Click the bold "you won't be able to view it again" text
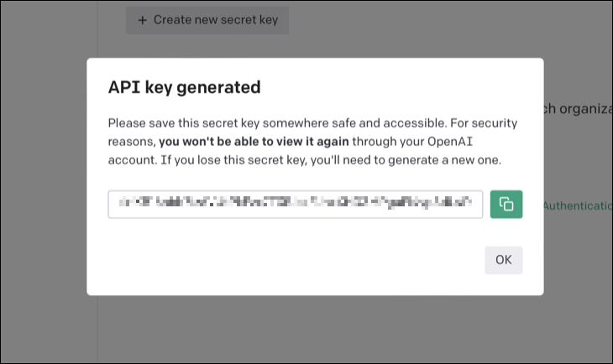The height and width of the screenshot is (364, 613). (x=254, y=141)
